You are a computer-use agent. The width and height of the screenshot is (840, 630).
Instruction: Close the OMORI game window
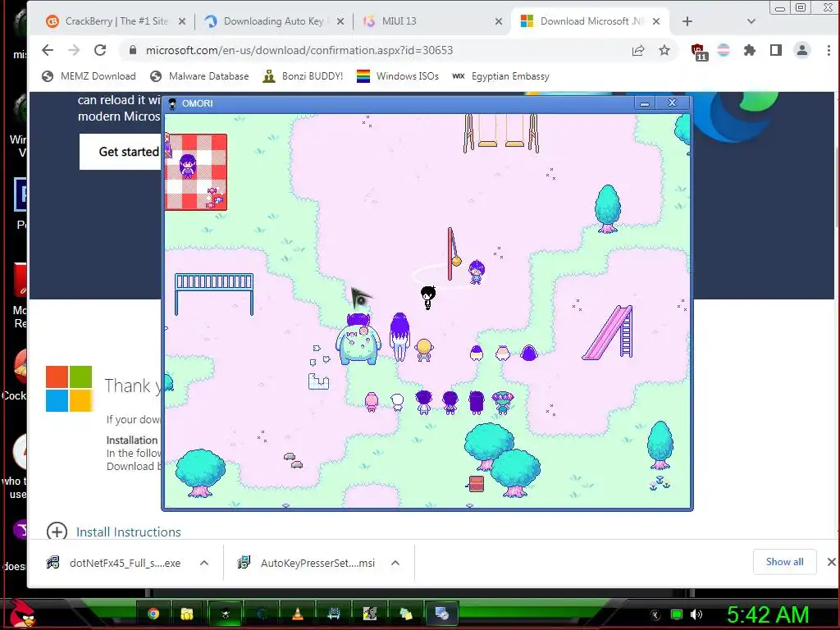tap(672, 103)
